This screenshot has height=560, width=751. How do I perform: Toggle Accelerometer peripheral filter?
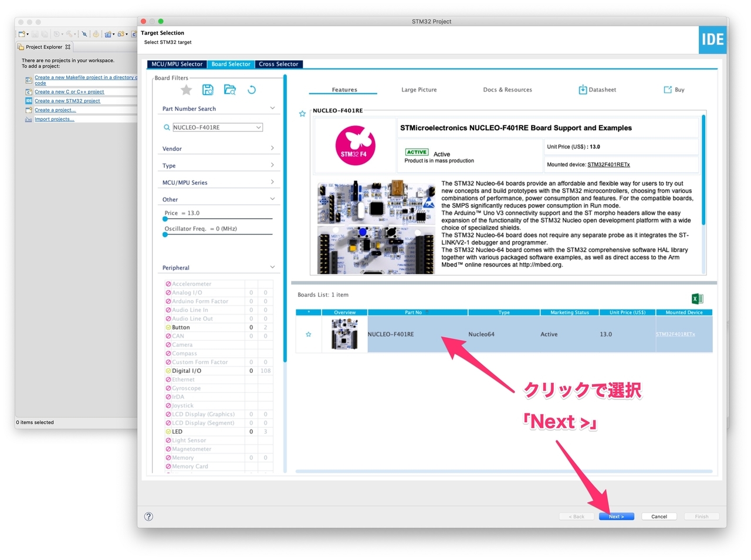168,284
